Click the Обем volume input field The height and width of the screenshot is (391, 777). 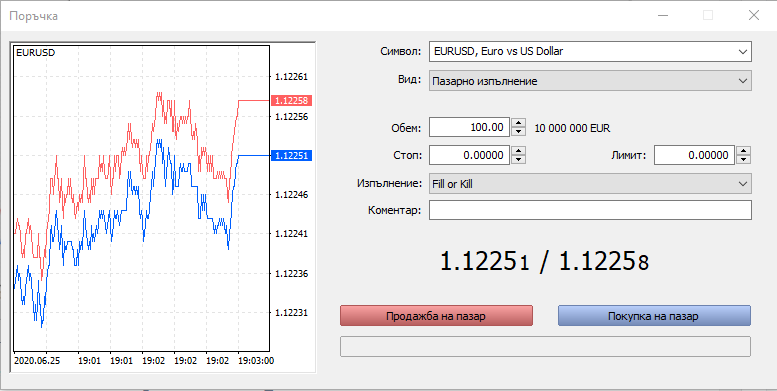click(469, 127)
